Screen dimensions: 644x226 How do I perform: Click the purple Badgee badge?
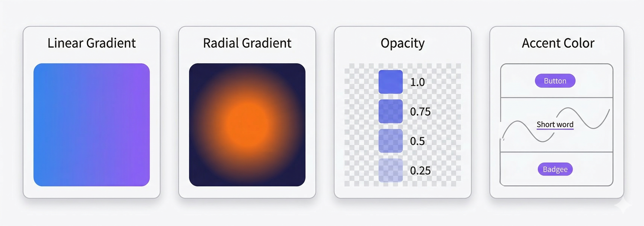point(555,169)
